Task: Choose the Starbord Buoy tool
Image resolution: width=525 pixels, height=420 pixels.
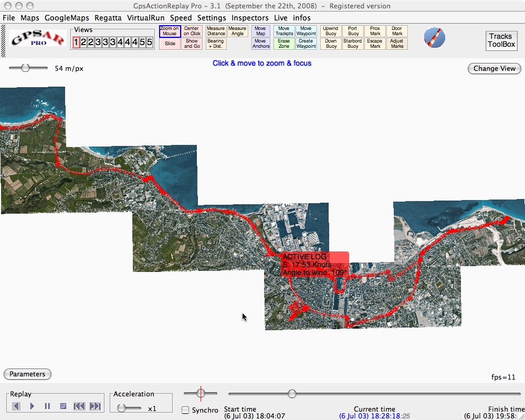Action: 353,44
